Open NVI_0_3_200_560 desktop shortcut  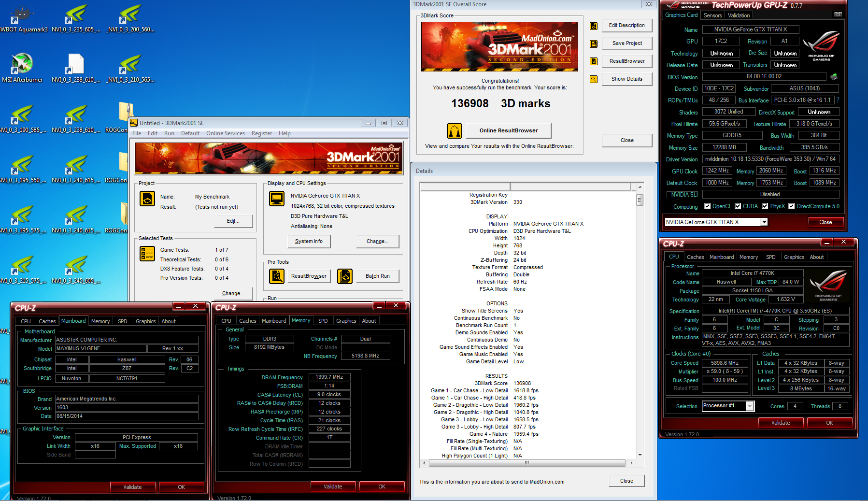pyautogui.click(x=130, y=18)
